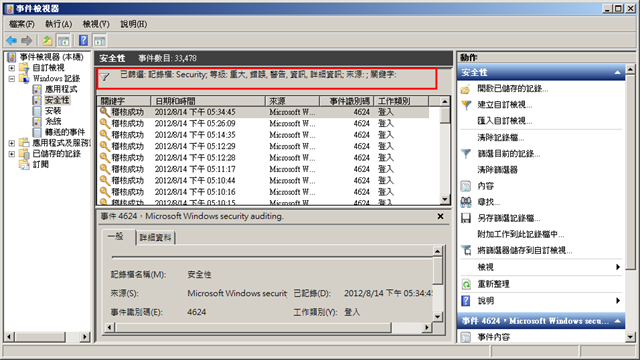Expand the 說明 submenu arrow in actions
The height and width of the screenshot is (360, 640).
618,301
